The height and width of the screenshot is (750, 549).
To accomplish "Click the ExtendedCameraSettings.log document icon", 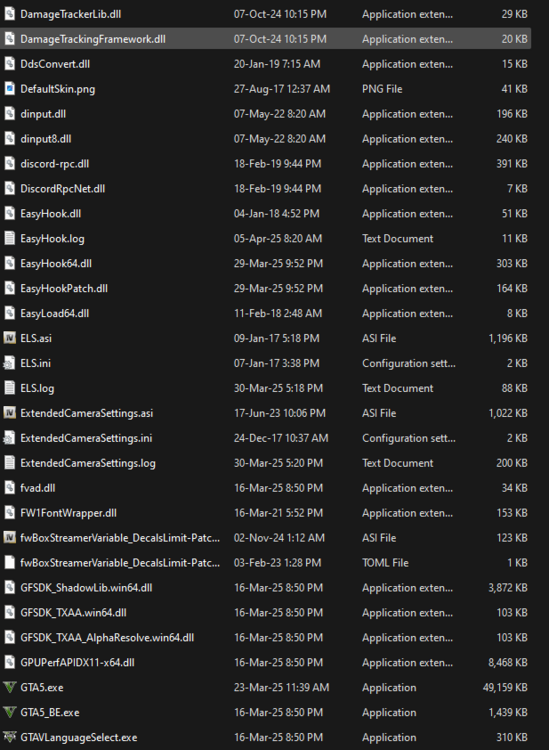I will click(9, 463).
